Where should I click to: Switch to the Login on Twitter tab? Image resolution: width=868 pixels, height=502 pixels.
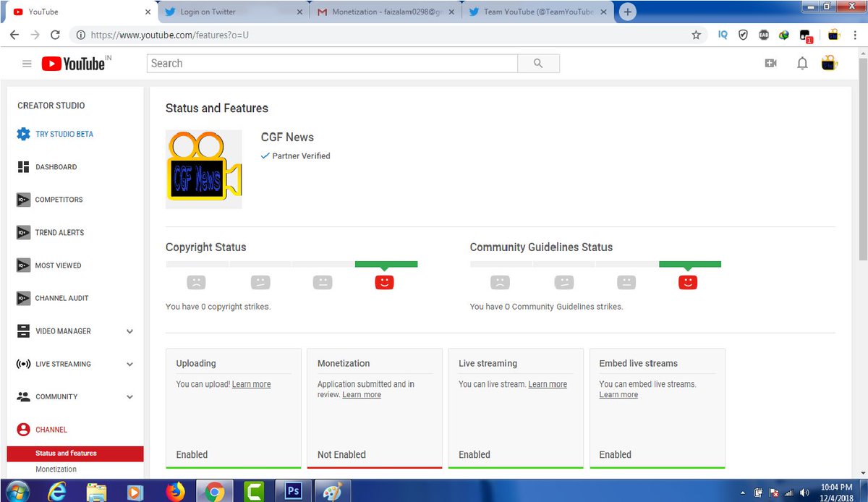234,12
